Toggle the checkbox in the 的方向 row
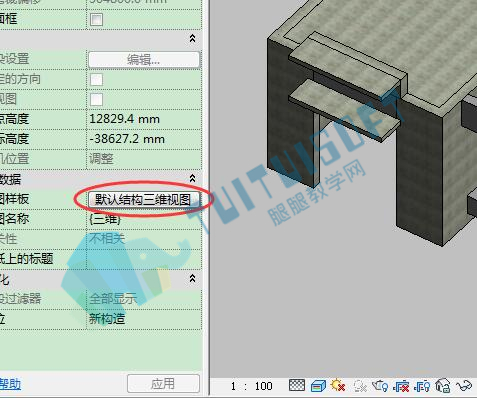Screen dimensions: 477x398 (96, 80)
